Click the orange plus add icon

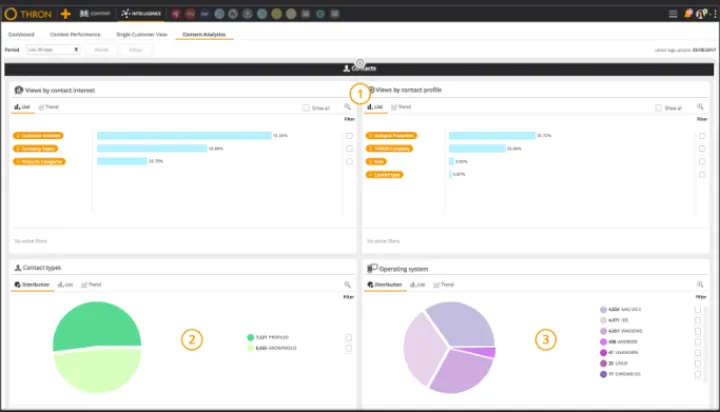click(66, 14)
